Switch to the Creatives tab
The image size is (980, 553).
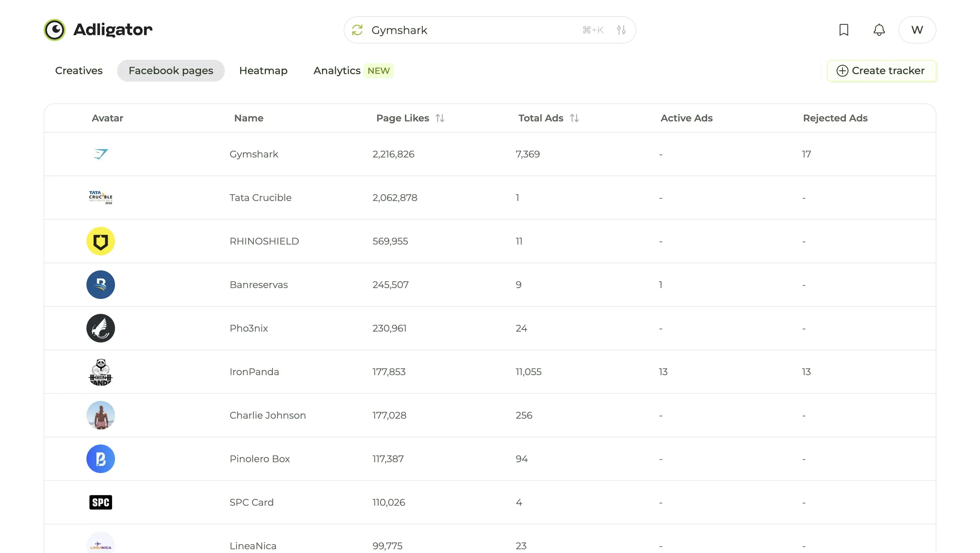coord(79,71)
